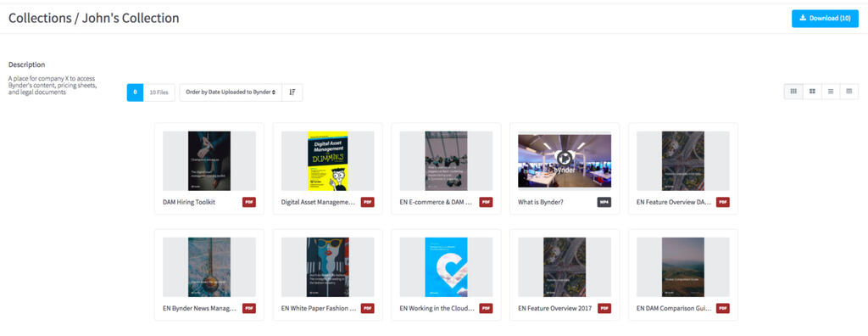Select the 10 Files toggle
This screenshot has height=336, width=868.
(159, 92)
